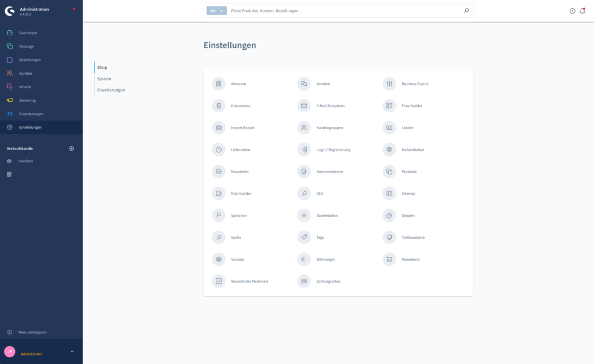Go to Dashboard in sidebar
The height and width of the screenshot is (364, 594).
click(41, 33)
